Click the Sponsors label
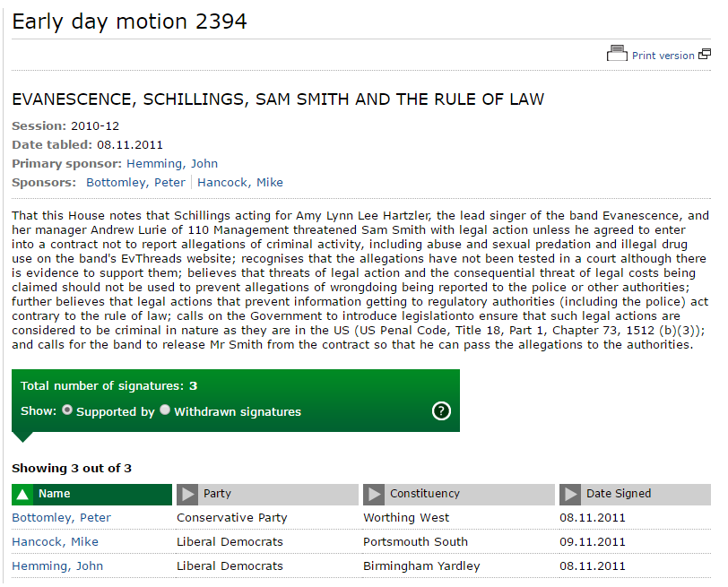The height and width of the screenshot is (587, 728). (x=44, y=183)
